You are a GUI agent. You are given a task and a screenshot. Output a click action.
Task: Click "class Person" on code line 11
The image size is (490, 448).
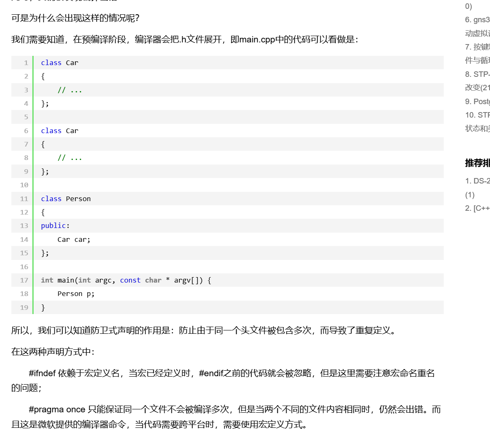coord(66,199)
